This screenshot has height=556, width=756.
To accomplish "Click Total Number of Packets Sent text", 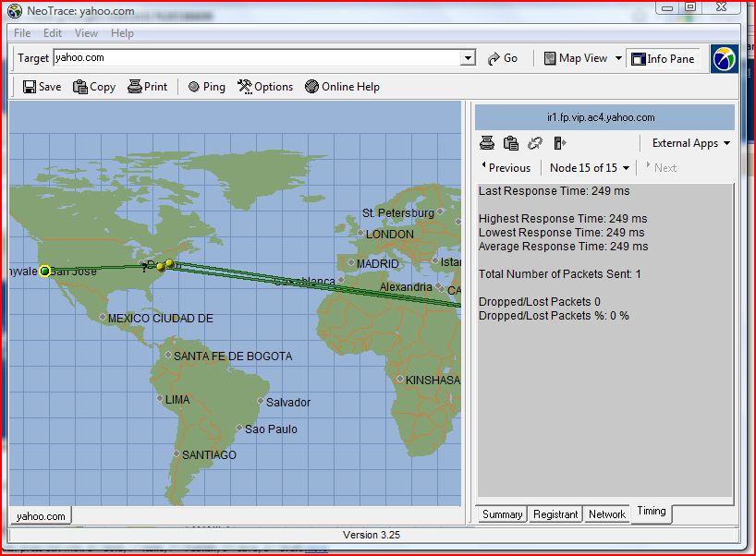I will click(560, 274).
